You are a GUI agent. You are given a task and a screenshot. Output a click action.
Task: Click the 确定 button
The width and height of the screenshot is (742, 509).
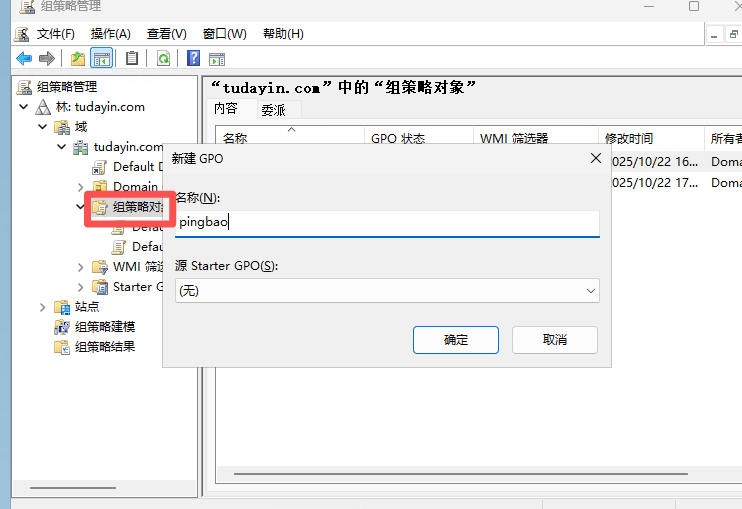pos(455,340)
